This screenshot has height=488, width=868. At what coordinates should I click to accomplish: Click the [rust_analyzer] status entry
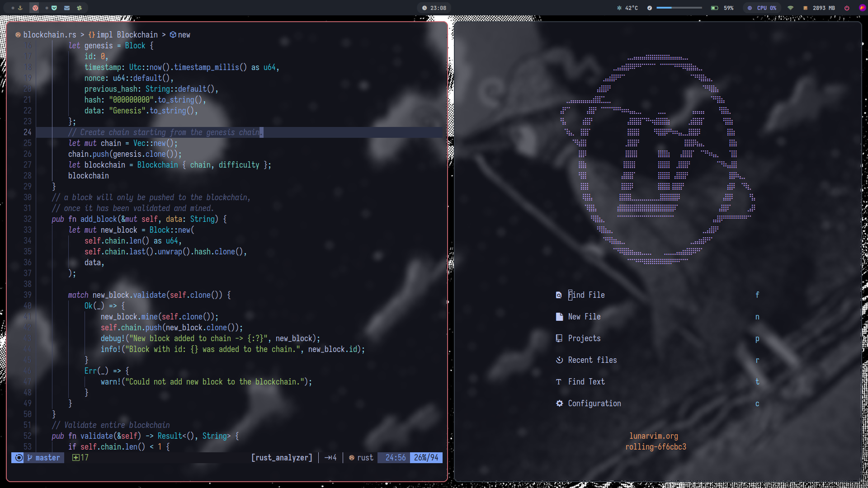(x=282, y=458)
